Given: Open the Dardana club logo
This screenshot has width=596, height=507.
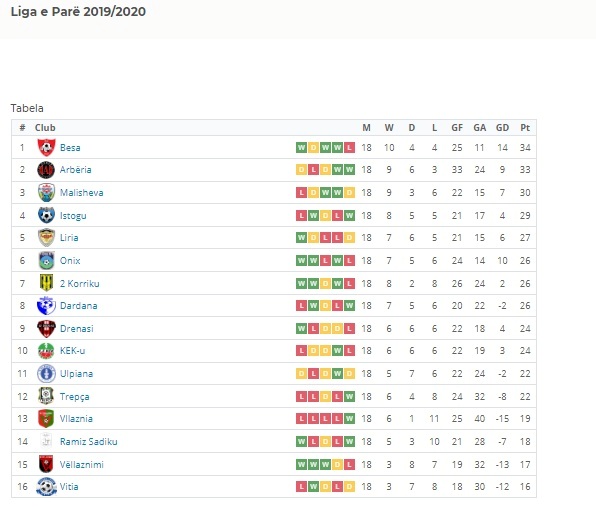Looking at the screenshot, I should pos(46,306).
